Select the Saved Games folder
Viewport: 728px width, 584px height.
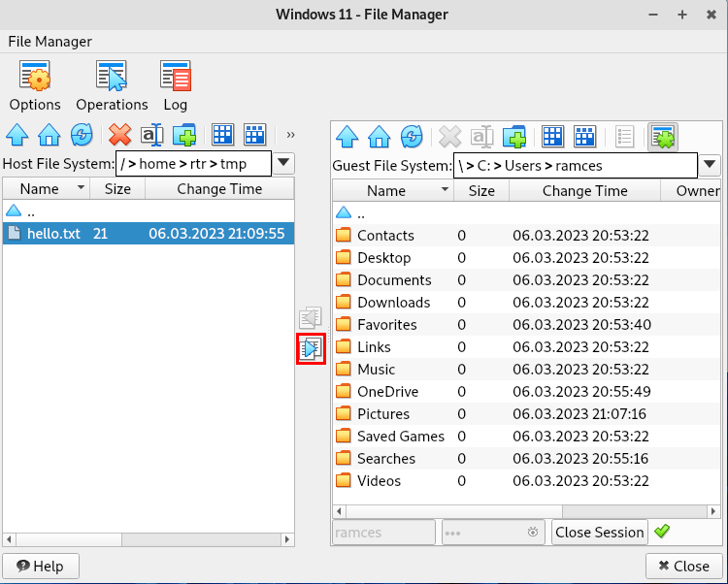click(x=526, y=436)
